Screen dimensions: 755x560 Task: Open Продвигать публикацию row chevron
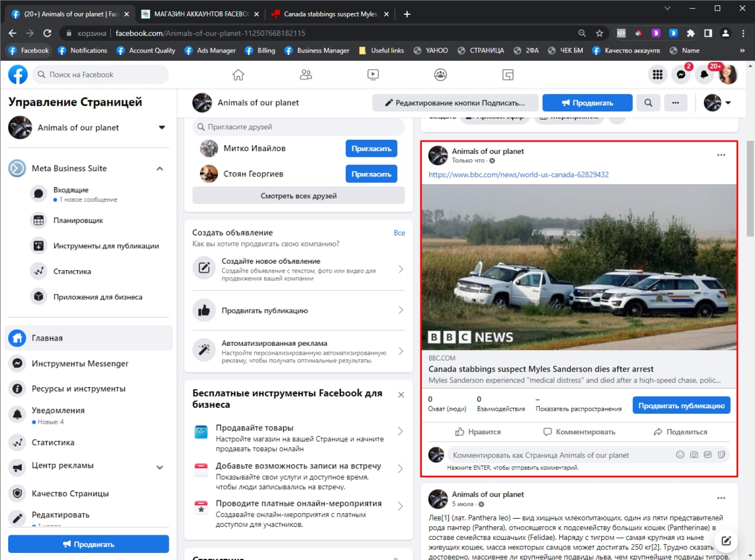(x=401, y=310)
